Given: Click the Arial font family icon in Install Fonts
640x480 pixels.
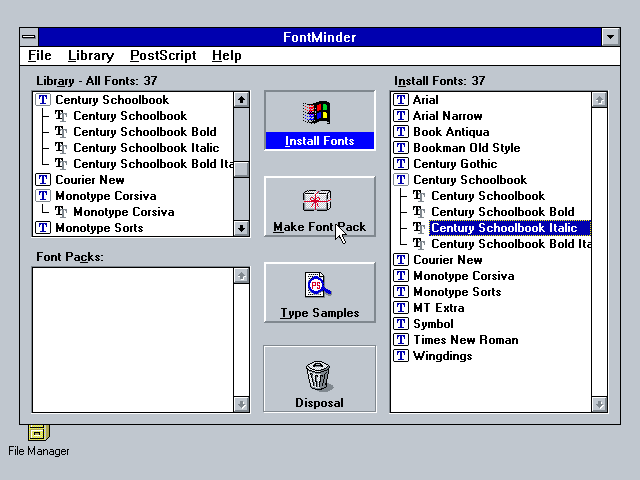Looking at the screenshot, I should pyautogui.click(x=401, y=100).
